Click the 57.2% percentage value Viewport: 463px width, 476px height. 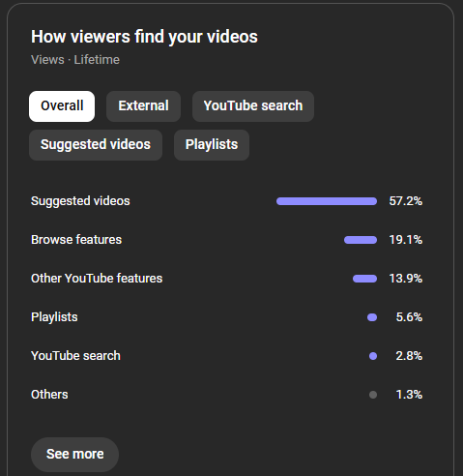coord(406,201)
